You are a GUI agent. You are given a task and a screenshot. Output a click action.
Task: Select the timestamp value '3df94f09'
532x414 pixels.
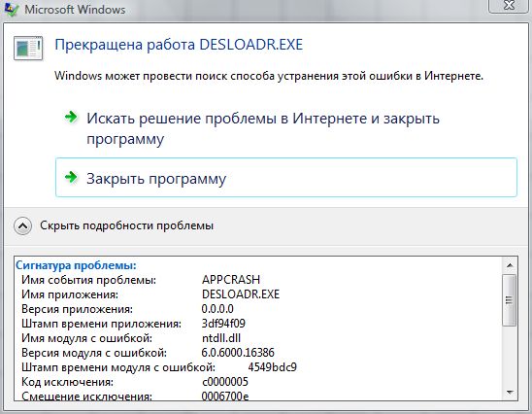pos(223,324)
